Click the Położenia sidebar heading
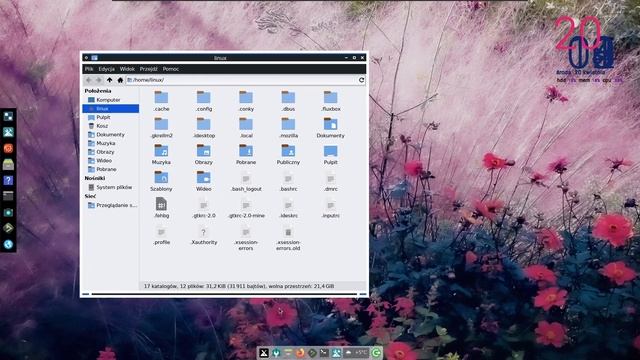640x360 pixels. 98,91
